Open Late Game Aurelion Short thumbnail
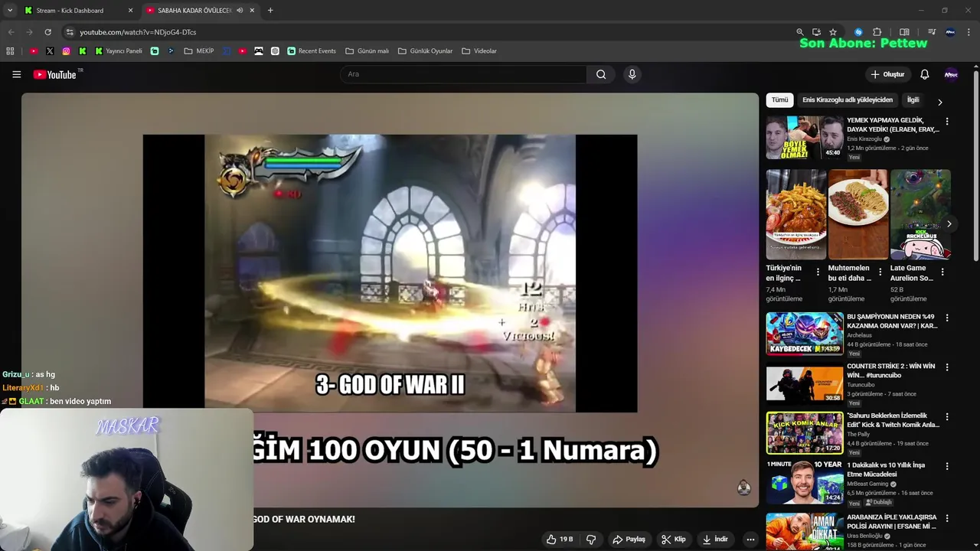980x551 pixels. 920,214
